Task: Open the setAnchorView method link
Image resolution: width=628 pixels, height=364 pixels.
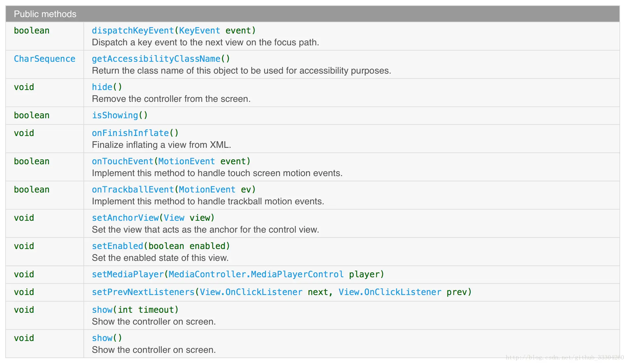Action: pos(125,218)
